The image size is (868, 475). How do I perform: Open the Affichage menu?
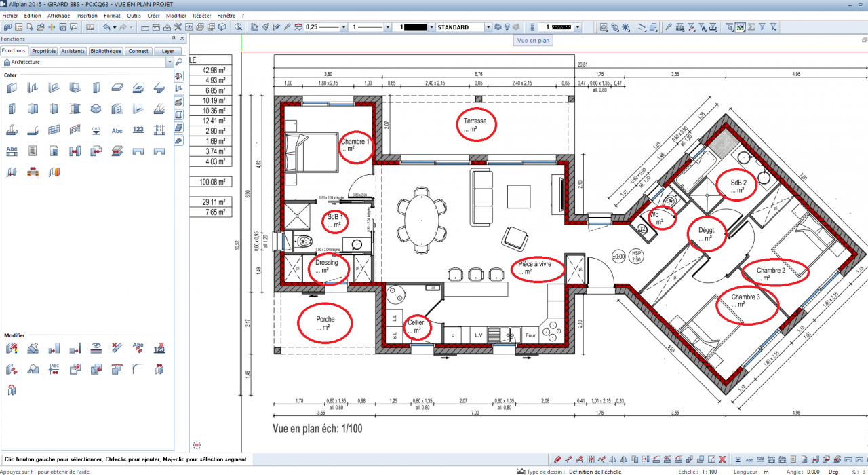tap(58, 15)
